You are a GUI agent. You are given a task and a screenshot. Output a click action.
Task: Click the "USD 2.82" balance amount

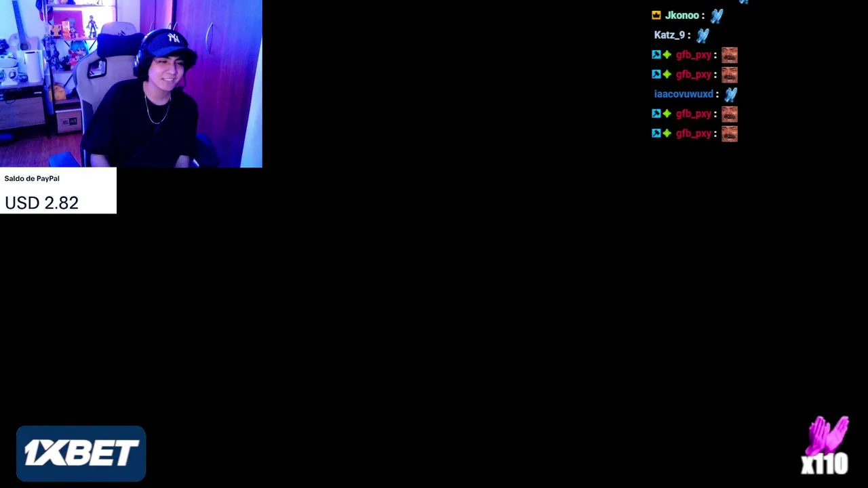pyautogui.click(x=41, y=203)
